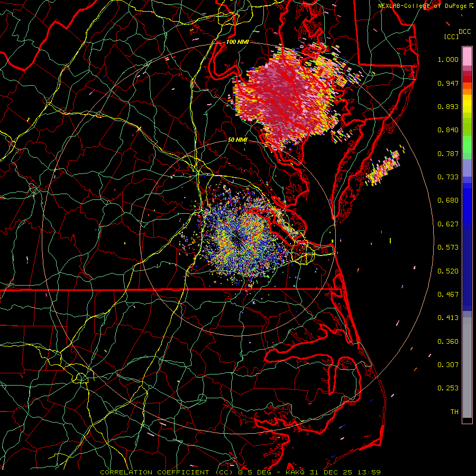Click the [CC] units label

(452, 36)
